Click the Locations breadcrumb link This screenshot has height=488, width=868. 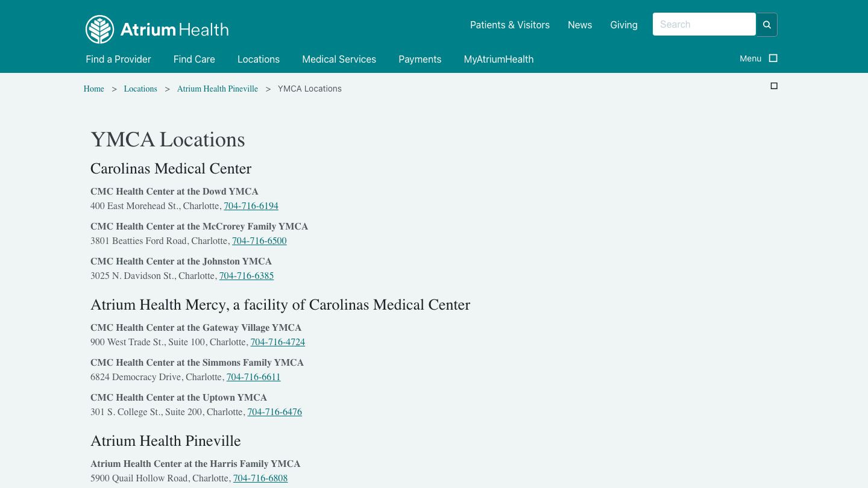(x=140, y=89)
